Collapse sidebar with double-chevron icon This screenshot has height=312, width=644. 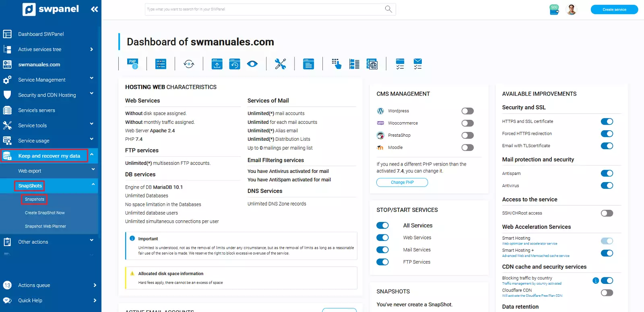point(94,9)
